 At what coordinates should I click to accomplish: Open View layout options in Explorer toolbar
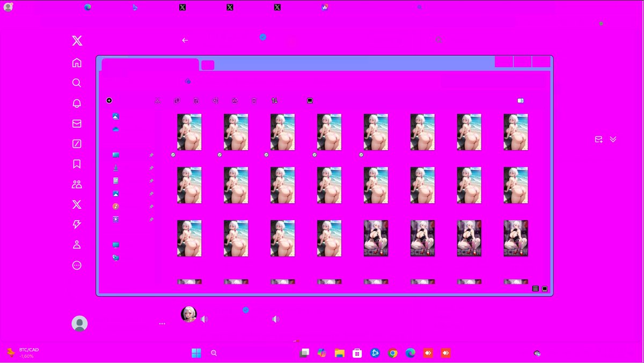[310, 100]
